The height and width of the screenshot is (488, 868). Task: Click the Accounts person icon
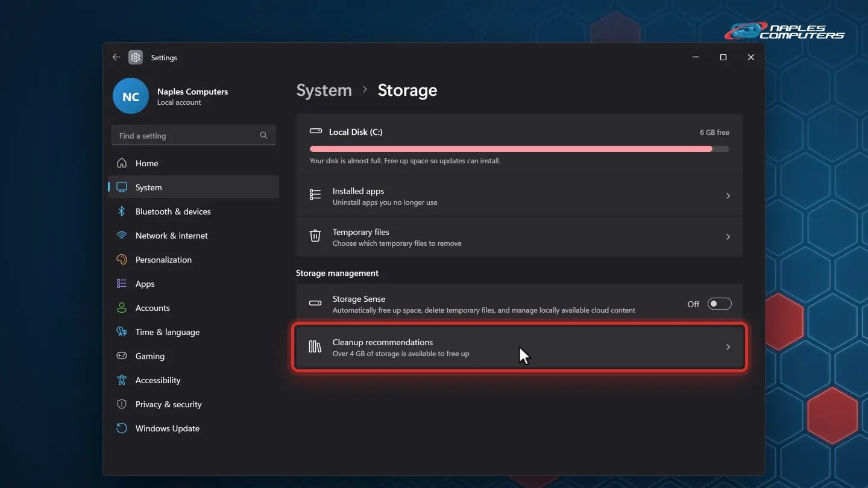tap(122, 308)
